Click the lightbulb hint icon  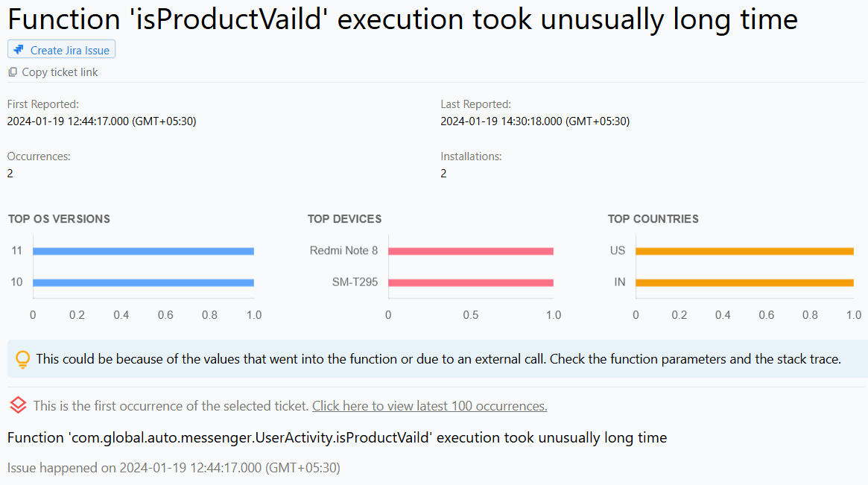pos(22,358)
